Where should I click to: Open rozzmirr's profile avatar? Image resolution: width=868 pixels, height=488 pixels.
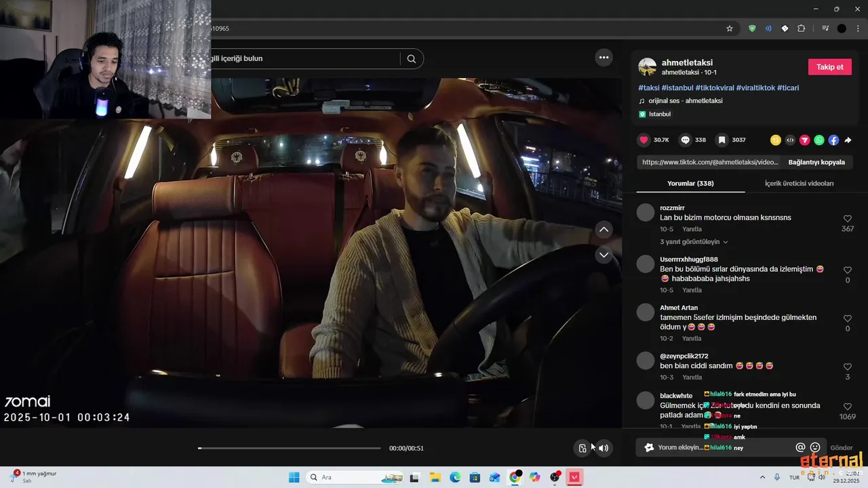pos(646,213)
